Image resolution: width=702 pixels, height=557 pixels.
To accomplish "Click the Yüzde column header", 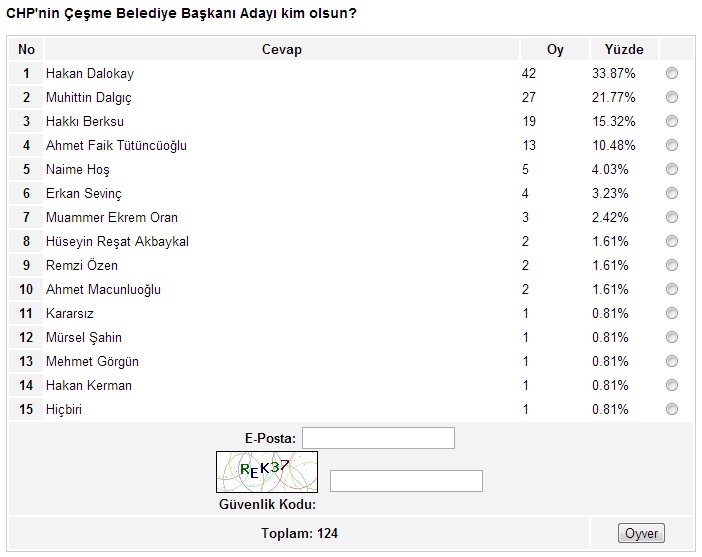I will click(624, 49).
